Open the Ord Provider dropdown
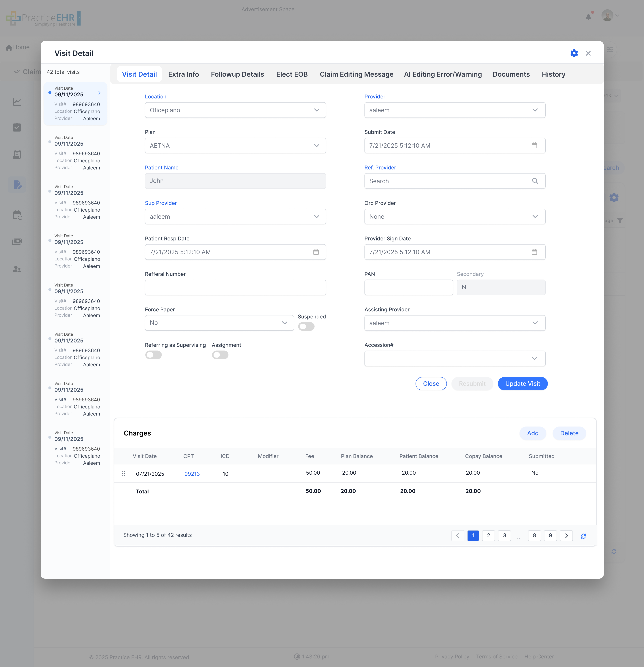The width and height of the screenshot is (644, 667). click(454, 217)
